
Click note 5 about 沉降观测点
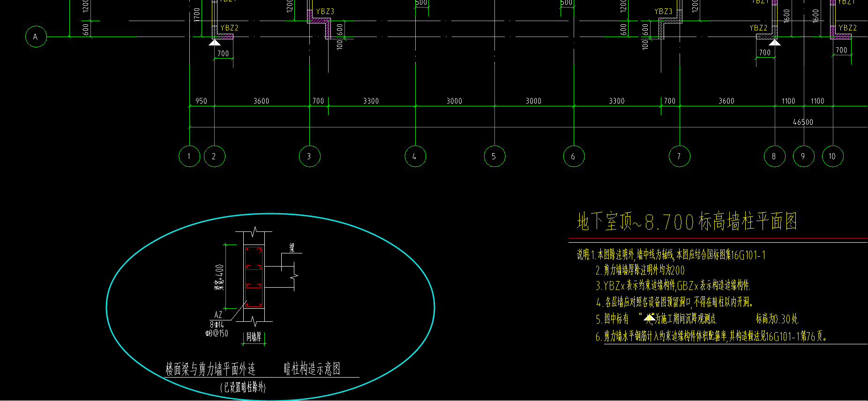click(697, 319)
